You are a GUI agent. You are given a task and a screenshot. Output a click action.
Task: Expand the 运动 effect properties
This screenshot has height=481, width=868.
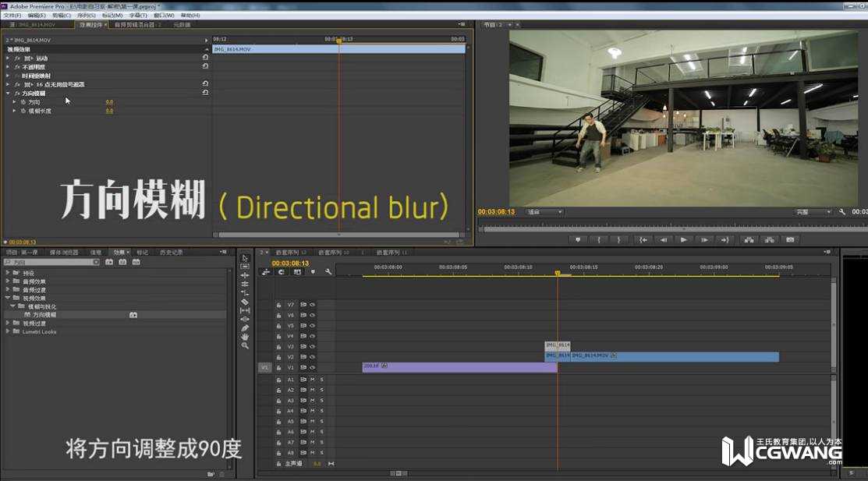[8, 58]
